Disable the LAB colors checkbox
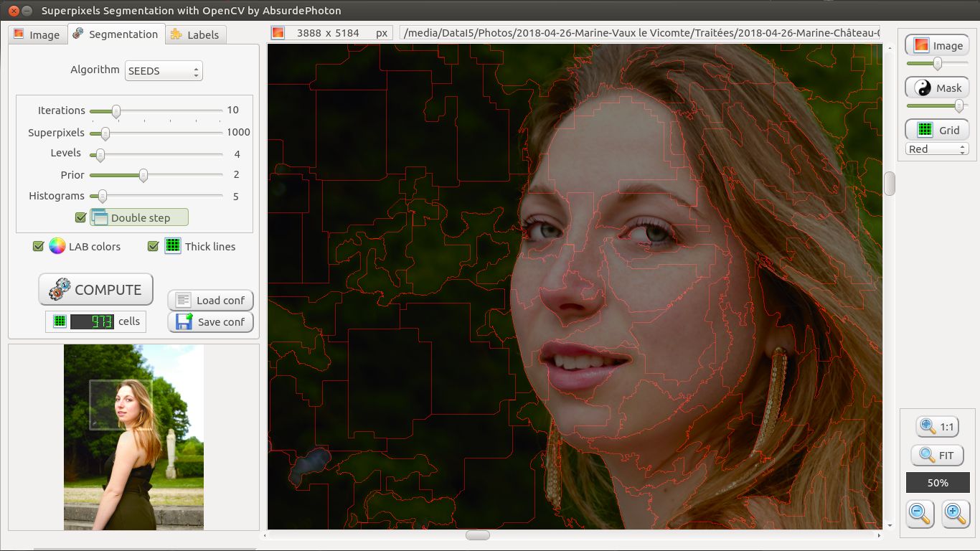 (39, 246)
